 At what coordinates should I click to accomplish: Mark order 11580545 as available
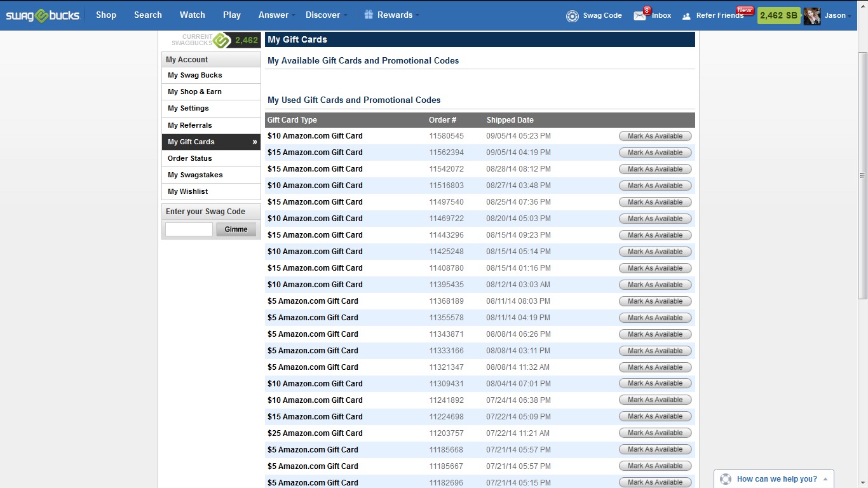pos(655,136)
